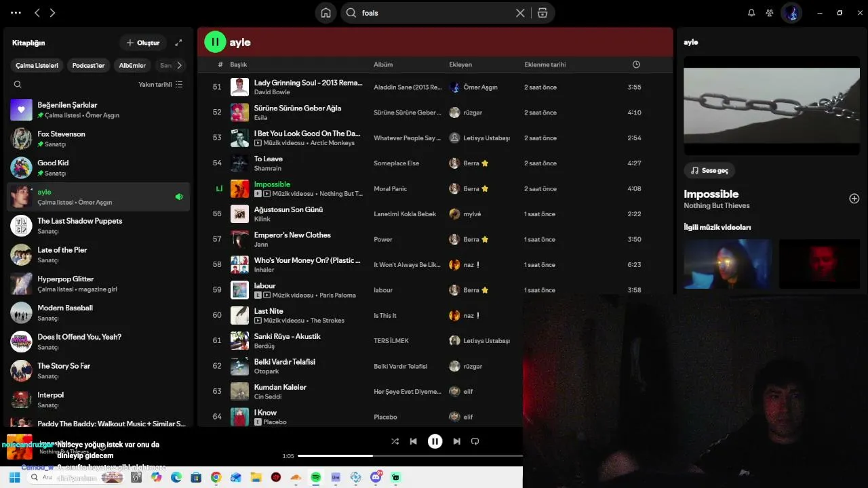Screen dimensions: 868x488
Task: Open the Impossible music video preview
Action: coord(772,105)
